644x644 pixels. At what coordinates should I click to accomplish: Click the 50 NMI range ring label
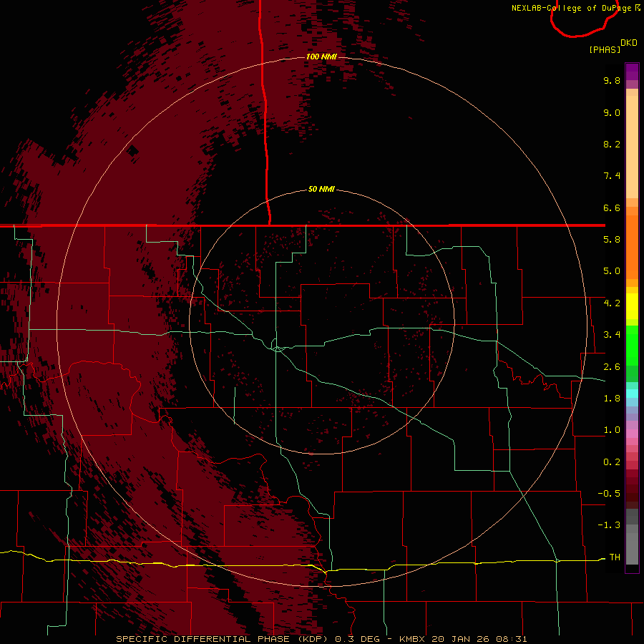[321, 190]
